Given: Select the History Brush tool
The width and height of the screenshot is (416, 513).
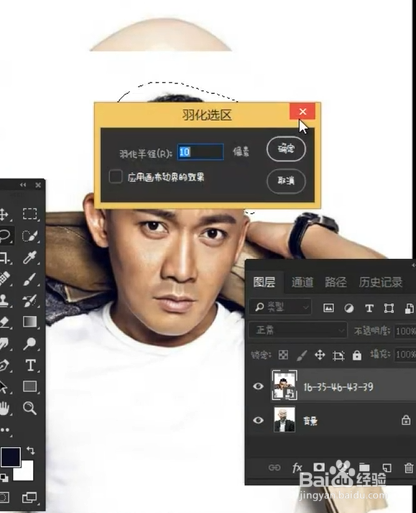Looking at the screenshot, I should [x=30, y=301].
